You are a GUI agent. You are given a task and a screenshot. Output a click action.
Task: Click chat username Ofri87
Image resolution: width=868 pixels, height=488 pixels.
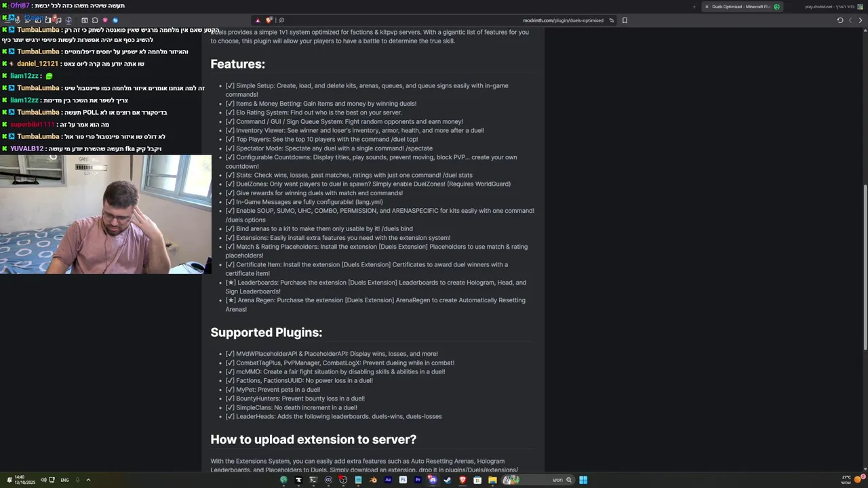20,5
